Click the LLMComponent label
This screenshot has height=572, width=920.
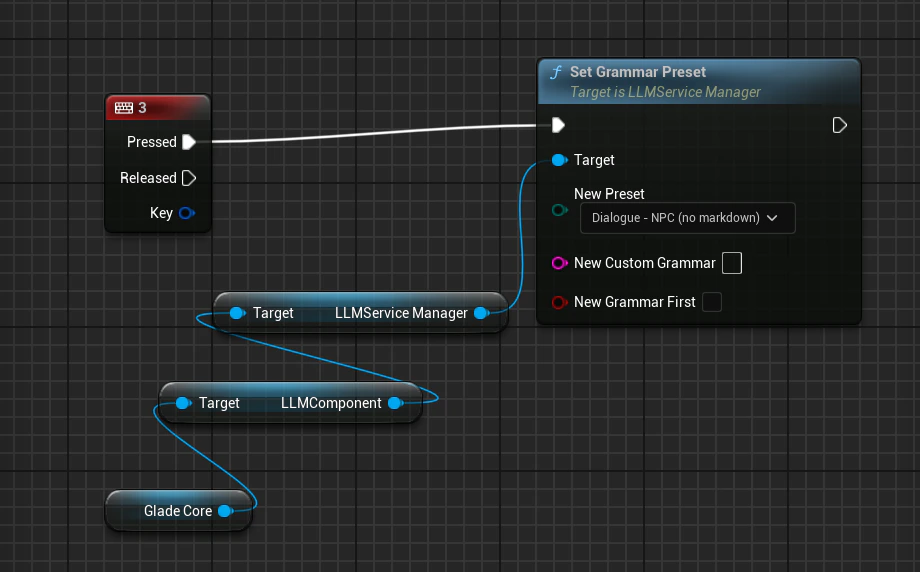click(331, 403)
